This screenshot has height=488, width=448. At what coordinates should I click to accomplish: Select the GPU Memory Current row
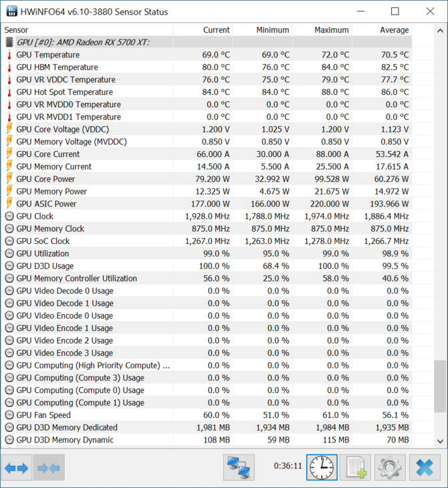coord(208,166)
